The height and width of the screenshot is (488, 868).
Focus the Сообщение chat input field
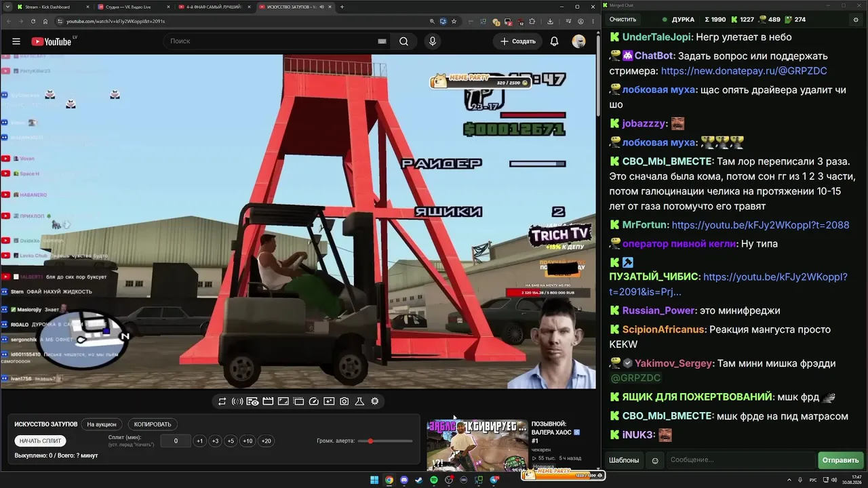741,460
